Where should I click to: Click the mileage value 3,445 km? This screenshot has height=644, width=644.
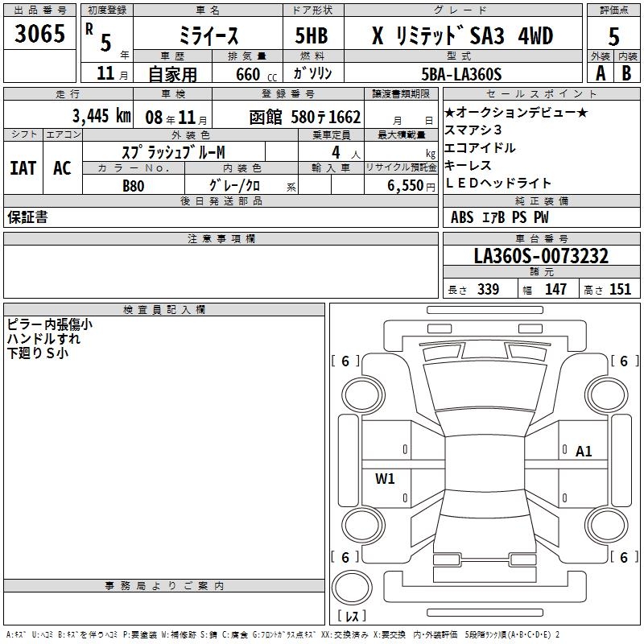click(x=101, y=115)
